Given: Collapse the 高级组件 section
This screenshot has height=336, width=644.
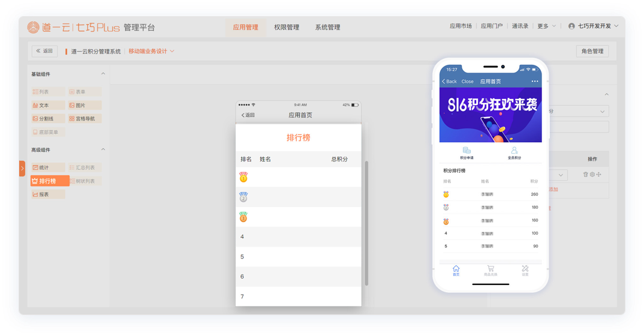Looking at the screenshot, I should (103, 150).
